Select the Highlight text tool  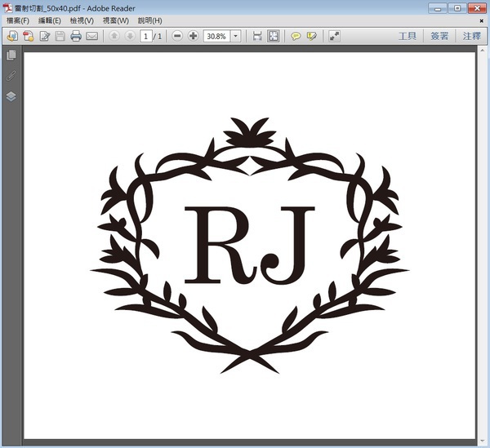[x=311, y=36]
